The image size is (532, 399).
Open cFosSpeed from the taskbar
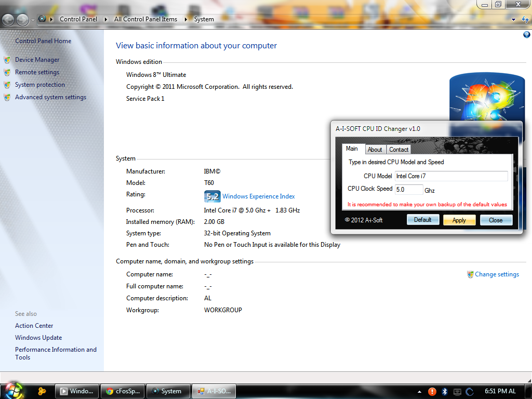pos(122,391)
